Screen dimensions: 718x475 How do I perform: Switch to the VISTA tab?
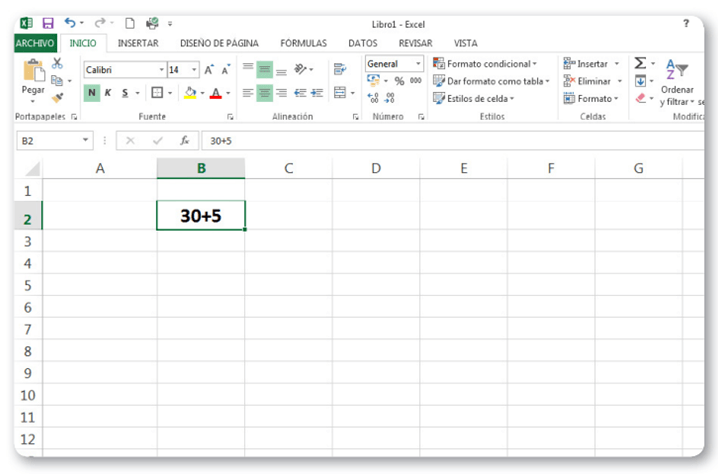pos(466,43)
